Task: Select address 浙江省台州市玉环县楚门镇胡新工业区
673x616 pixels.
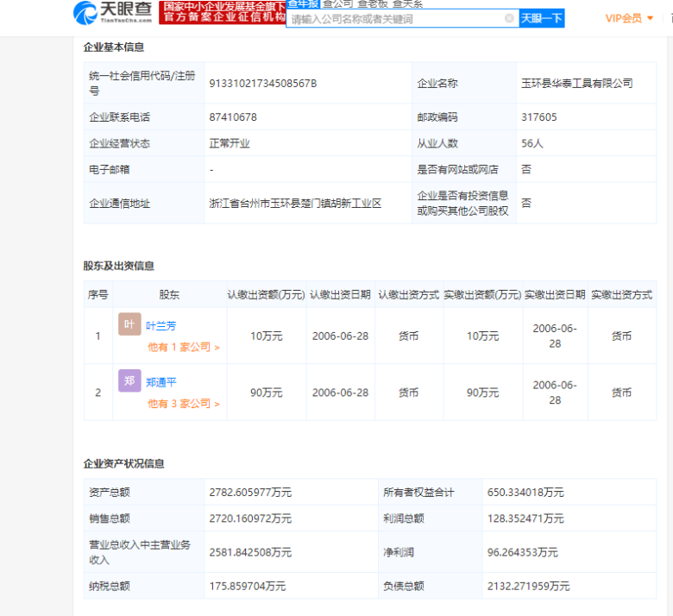Action: pyautogui.click(x=295, y=204)
